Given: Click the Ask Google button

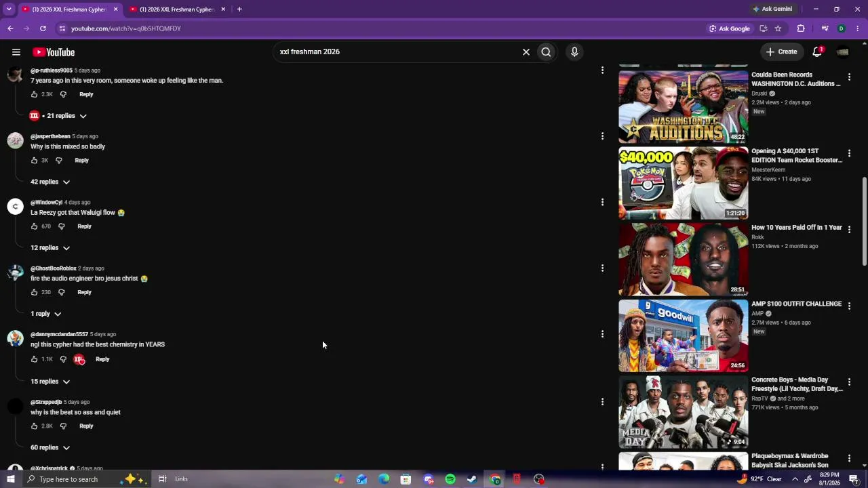Looking at the screenshot, I should click(729, 28).
